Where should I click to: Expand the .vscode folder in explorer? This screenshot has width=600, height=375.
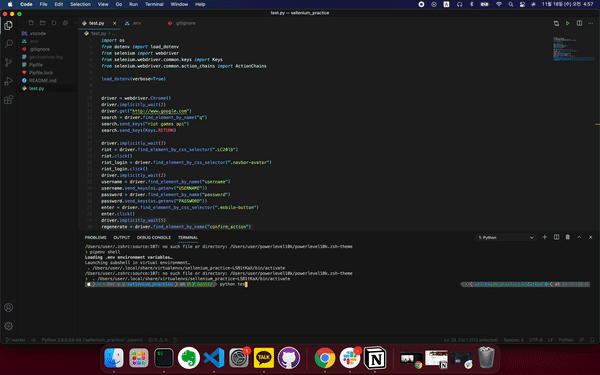[x=38, y=33]
